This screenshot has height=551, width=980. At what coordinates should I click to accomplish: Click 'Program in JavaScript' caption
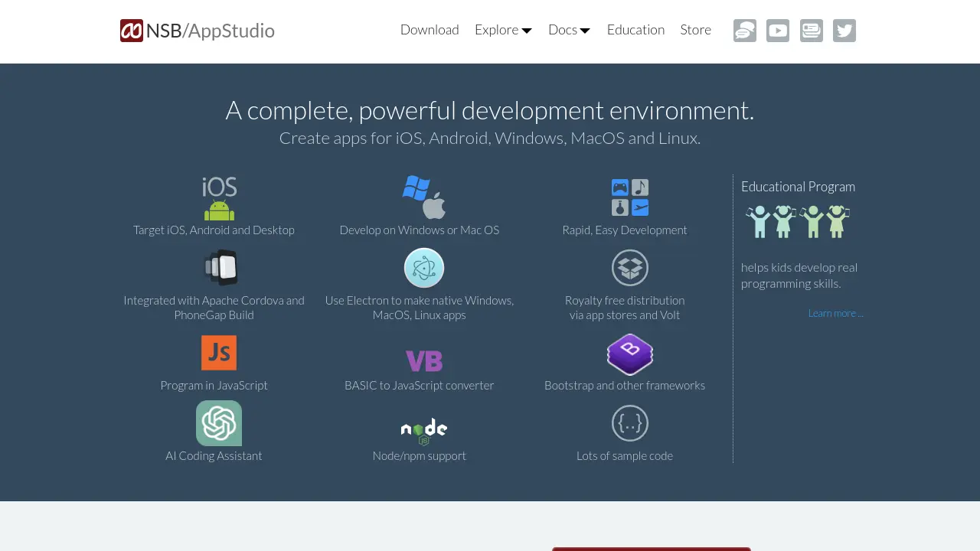pos(214,386)
